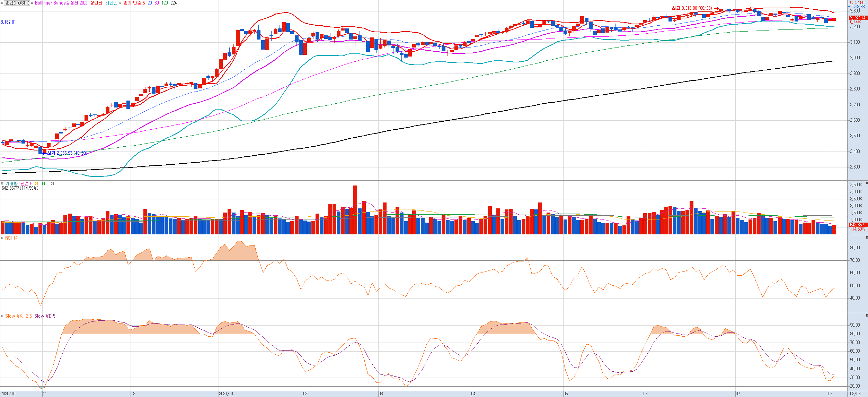Click the small icon at RSI panel's right edge

point(867,238)
